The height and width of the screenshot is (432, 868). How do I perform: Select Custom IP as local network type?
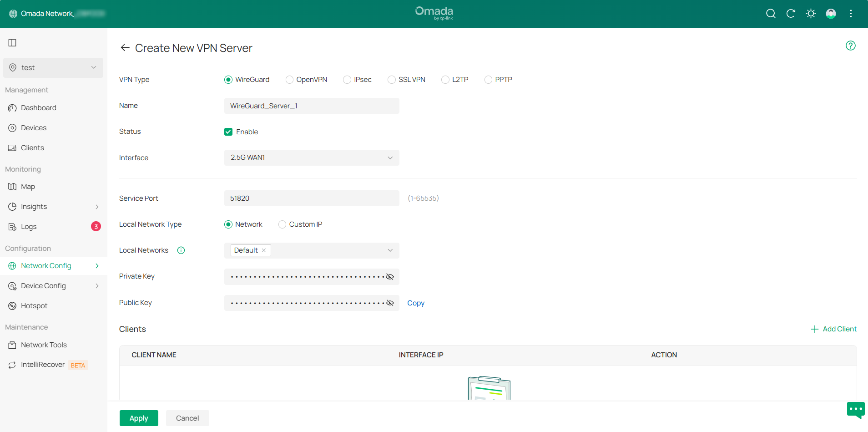282,224
